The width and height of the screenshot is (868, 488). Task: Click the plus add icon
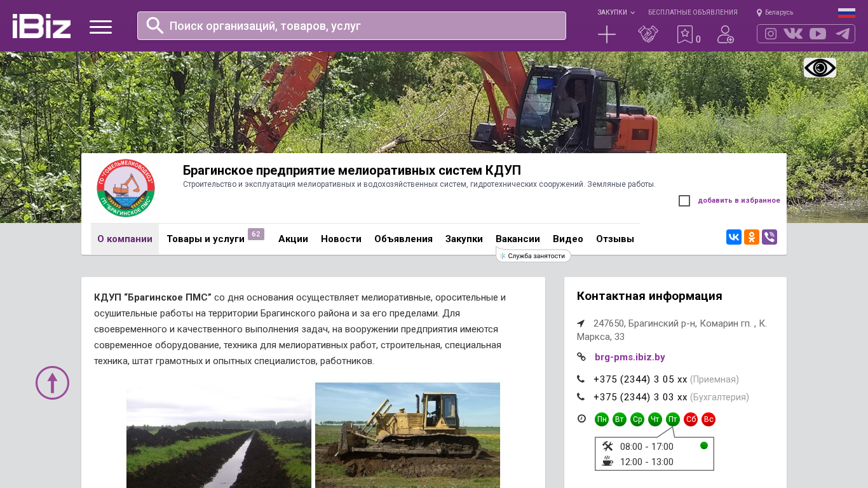pyautogui.click(x=607, y=34)
